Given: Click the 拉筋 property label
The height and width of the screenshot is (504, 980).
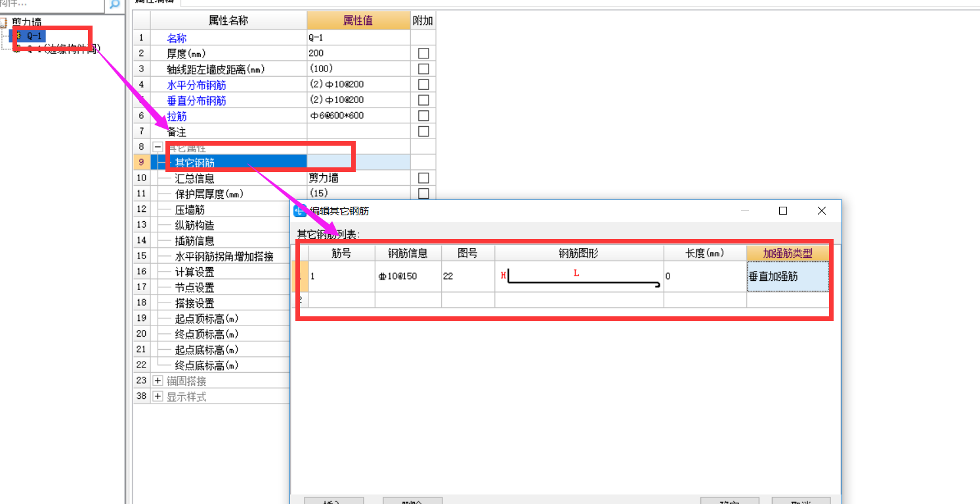Looking at the screenshot, I should [177, 115].
